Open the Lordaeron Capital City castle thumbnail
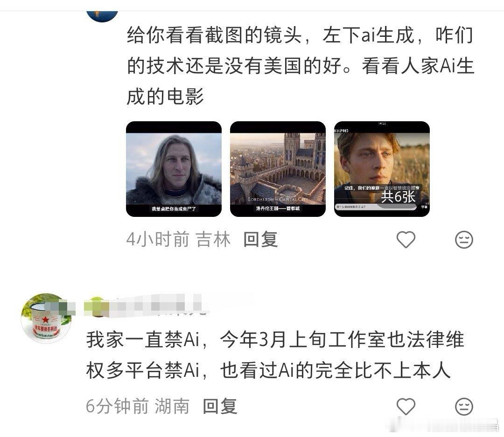This screenshot has width=504, height=437. pyautogui.click(x=278, y=169)
